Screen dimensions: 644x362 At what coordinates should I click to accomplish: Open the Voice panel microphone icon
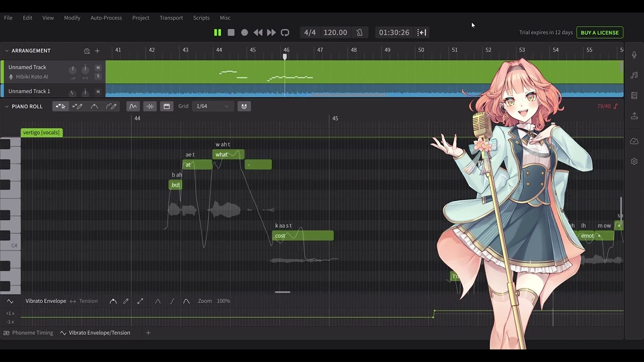click(x=634, y=55)
